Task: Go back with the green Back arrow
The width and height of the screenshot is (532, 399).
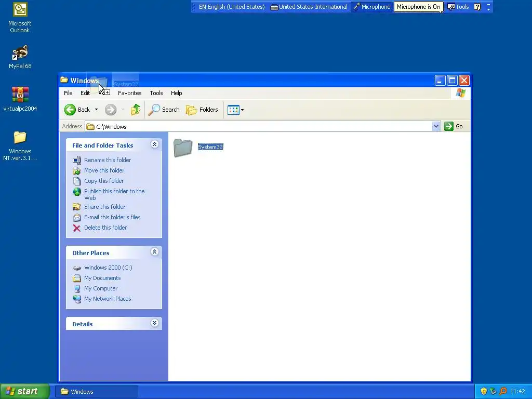Action: tap(77, 110)
